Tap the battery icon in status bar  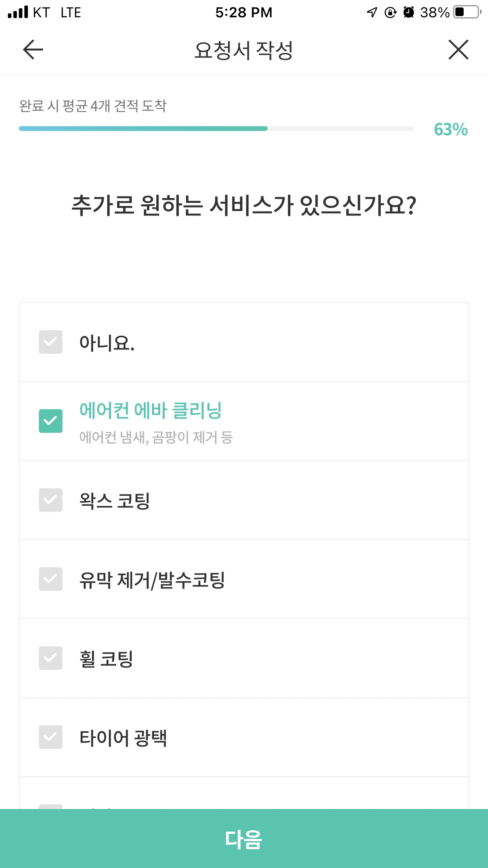[467, 12]
